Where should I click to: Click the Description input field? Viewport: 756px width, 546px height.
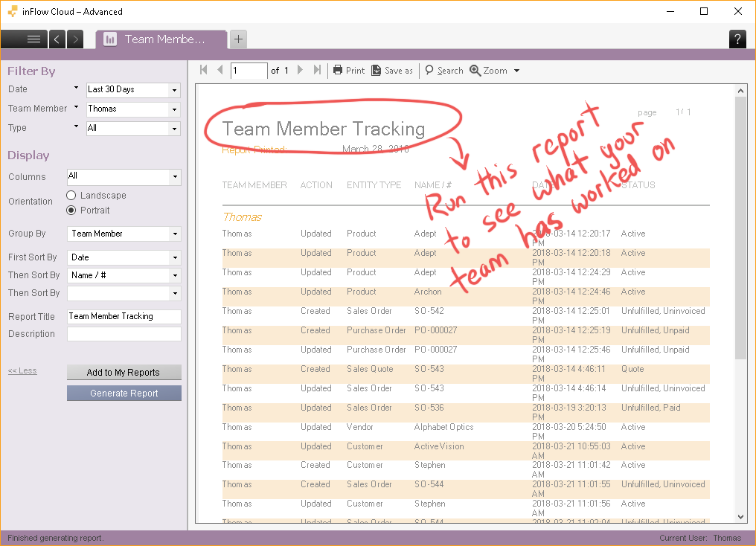point(124,334)
